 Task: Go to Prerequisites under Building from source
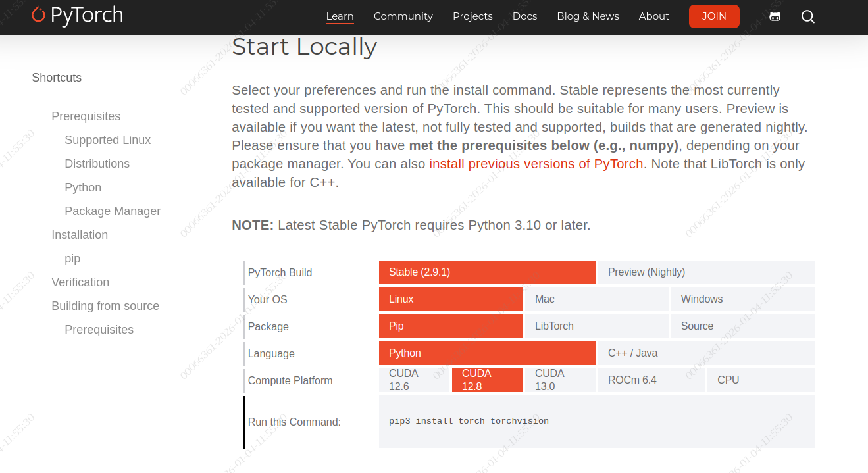(x=99, y=330)
